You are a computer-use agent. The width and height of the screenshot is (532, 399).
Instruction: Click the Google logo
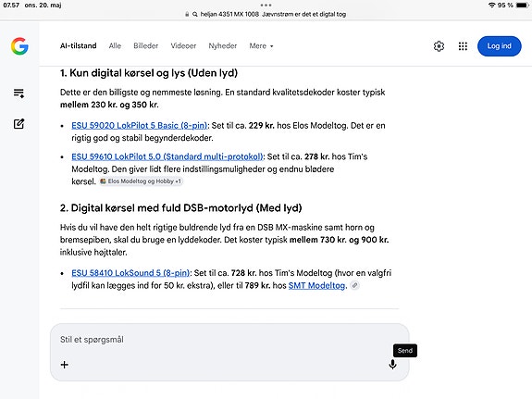[19, 46]
